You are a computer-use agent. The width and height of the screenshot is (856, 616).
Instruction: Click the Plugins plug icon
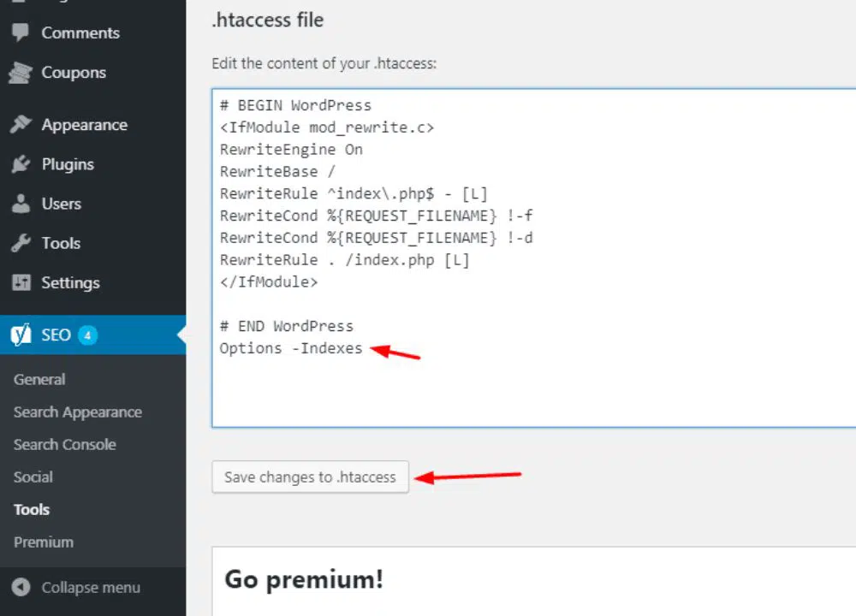[x=21, y=164]
